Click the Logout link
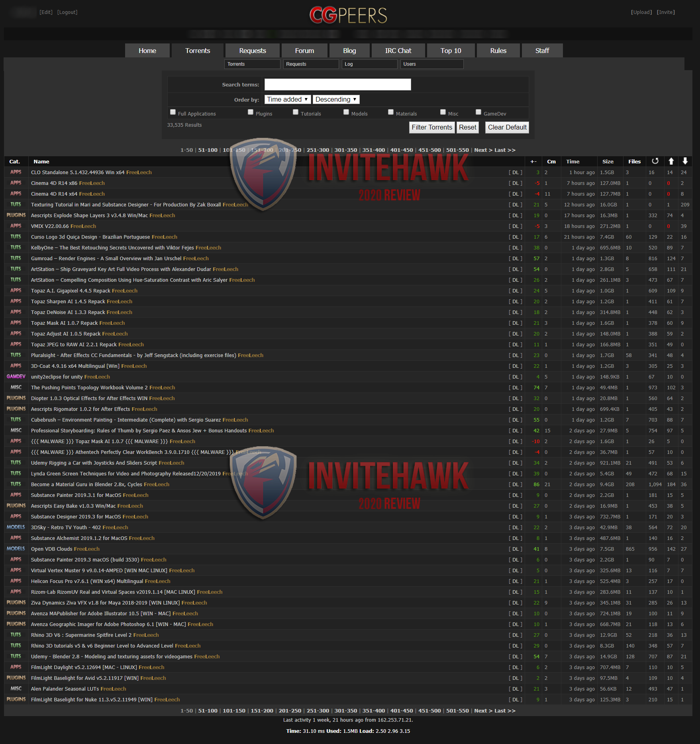The image size is (700, 744). pyautogui.click(x=67, y=12)
